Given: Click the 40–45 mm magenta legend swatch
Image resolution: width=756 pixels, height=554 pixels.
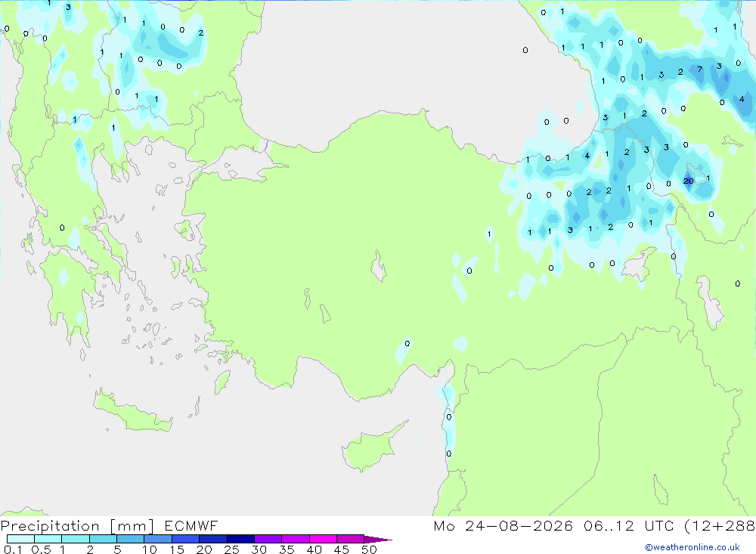Looking at the screenshot, I should (x=323, y=539).
